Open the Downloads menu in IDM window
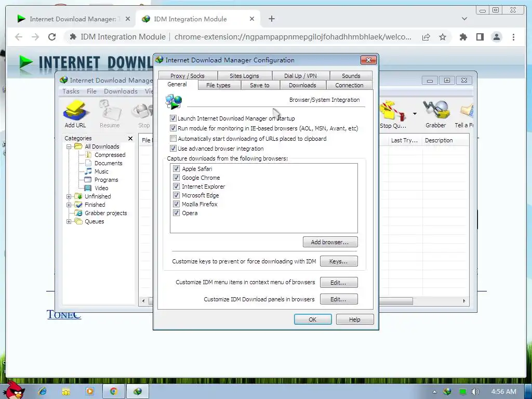 (x=121, y=91)
